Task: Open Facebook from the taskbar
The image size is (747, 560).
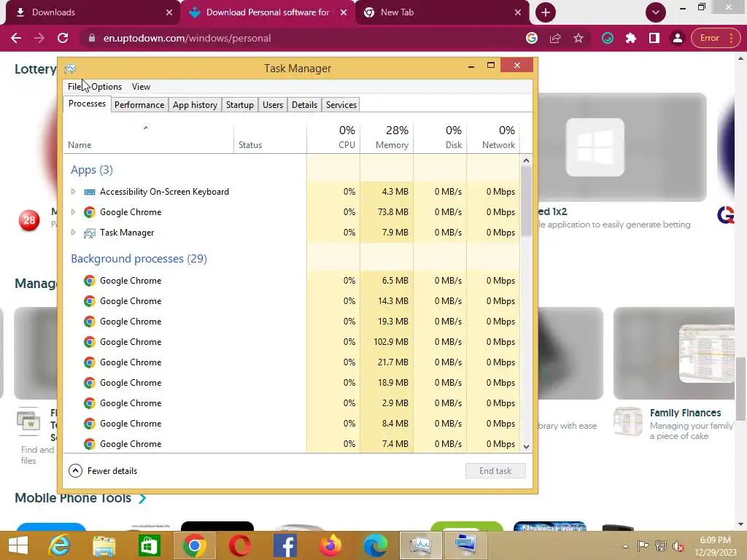Action: pos(285,545)
